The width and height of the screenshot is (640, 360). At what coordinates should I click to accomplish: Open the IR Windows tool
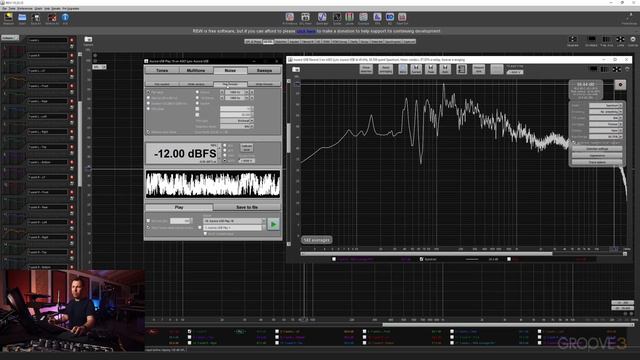[x=289, y=17]
